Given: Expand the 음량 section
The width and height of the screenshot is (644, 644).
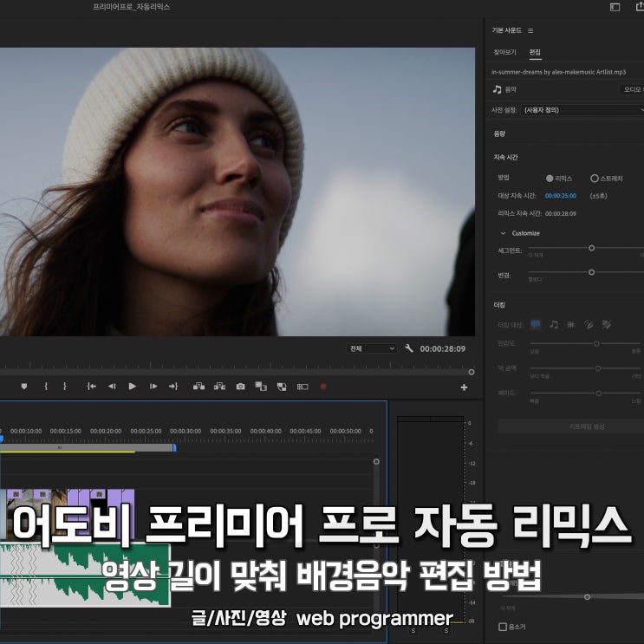Looking at the screenshot, I should [499, 133].
